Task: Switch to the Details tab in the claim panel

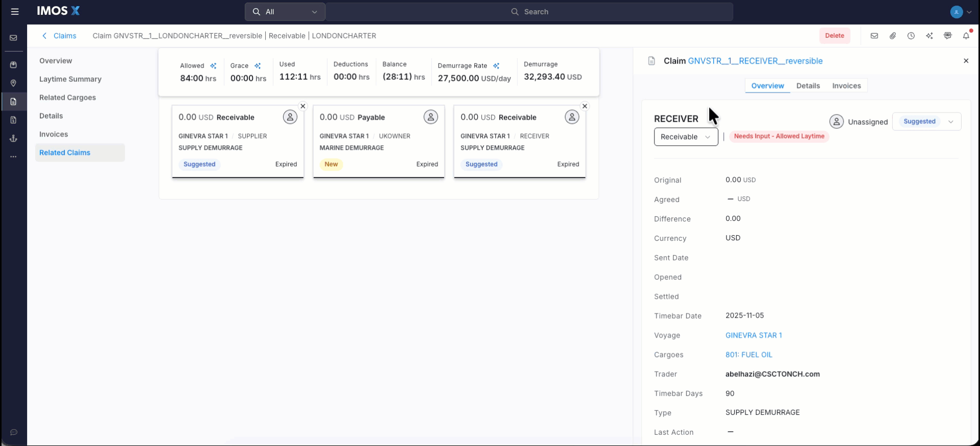Action: coord(808,86)
